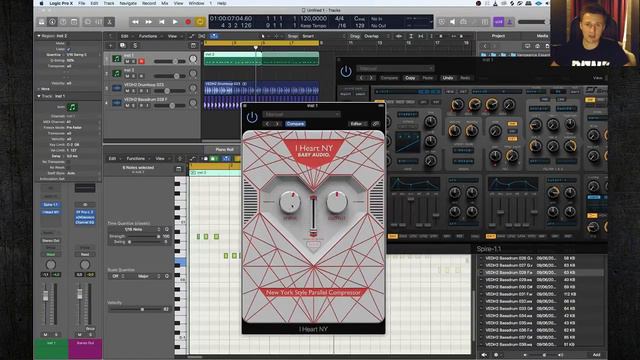Click the Channel EQ insert on Stereo Out strip

point(85,222)
